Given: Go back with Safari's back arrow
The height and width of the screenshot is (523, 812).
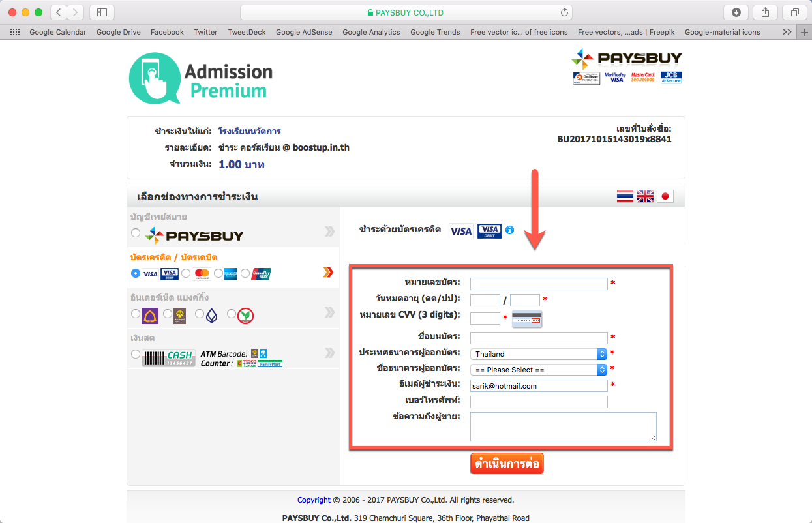Looking at the screenshot, I should tap(59, 12).
